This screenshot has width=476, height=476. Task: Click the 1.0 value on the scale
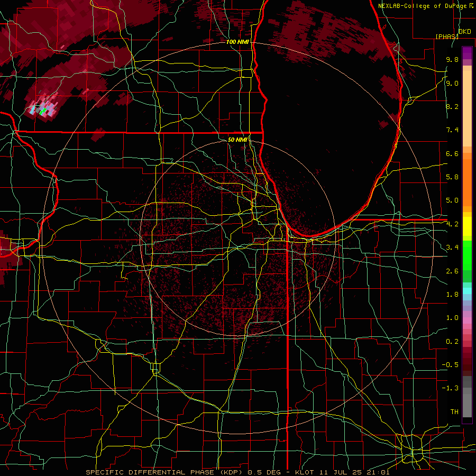[x=452, y=318]
